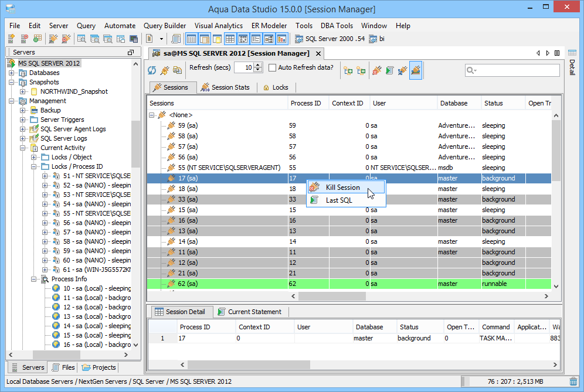Screen dimensions: 584x392
Task: Expand the Backup tree node
Action: (23, 110)
